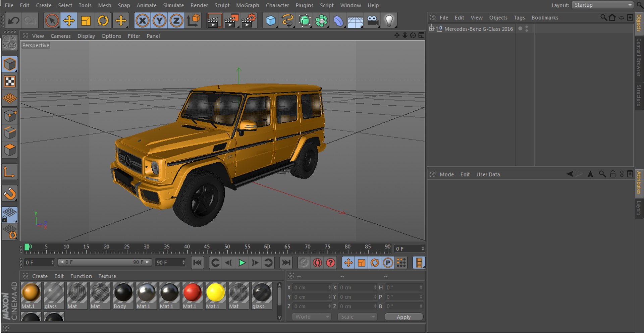The image size is (644, 333).
Task: Activate the Scale tool in top toolbar
Action: pos(86,21)
